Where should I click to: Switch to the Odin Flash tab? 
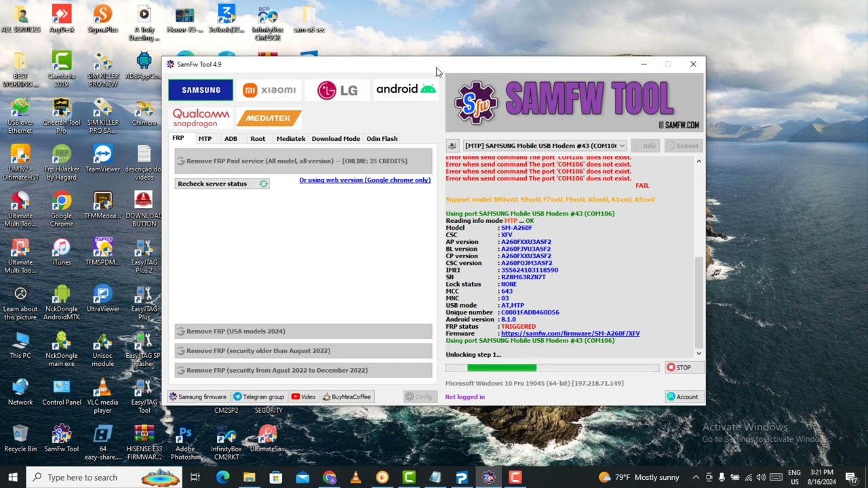tap(382, 138)
